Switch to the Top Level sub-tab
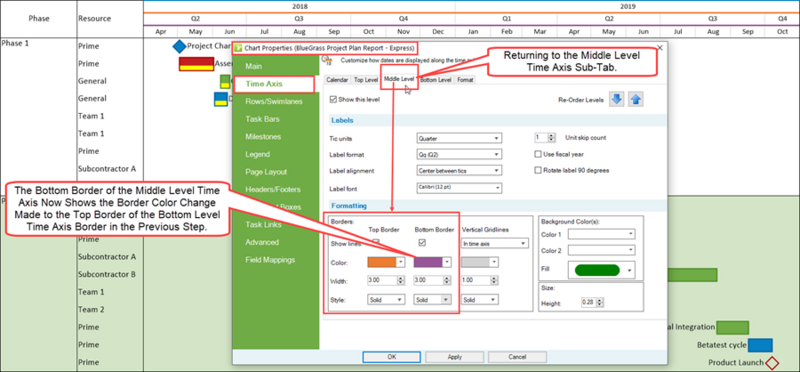800x372 pixels. [x=366, y=80]
